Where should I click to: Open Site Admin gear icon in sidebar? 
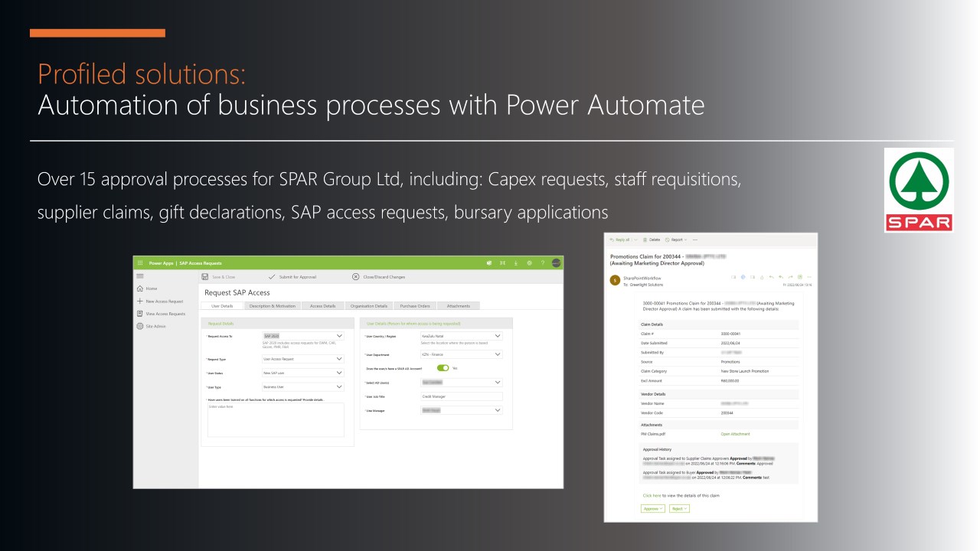[x=139, y=326]
